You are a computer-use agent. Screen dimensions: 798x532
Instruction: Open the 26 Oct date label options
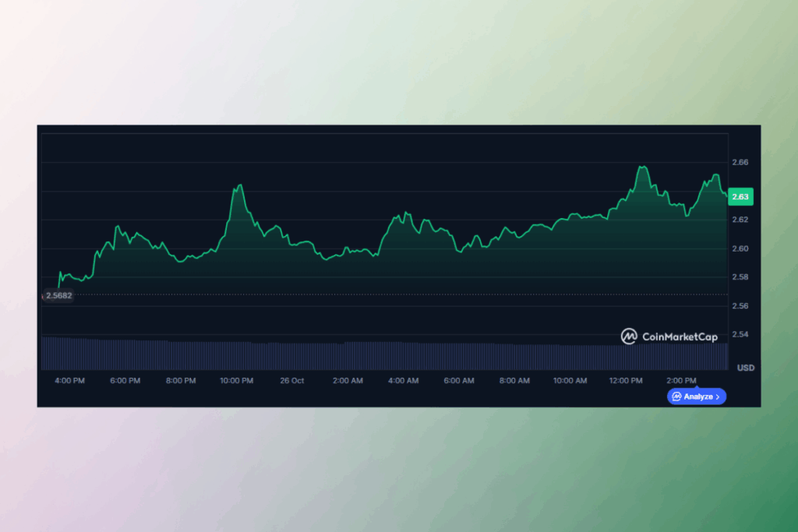[x=291, y=380]
